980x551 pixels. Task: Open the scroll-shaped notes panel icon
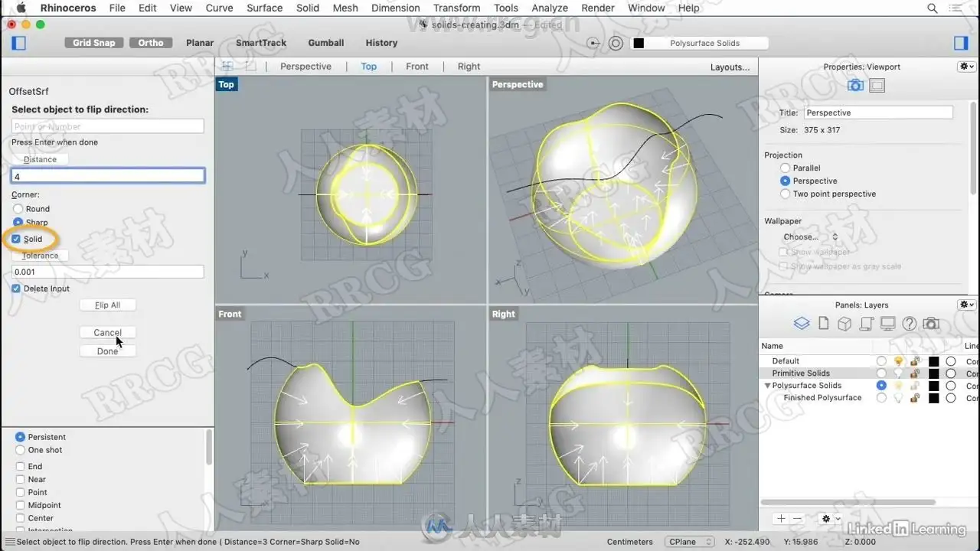[x=867, y=324]
